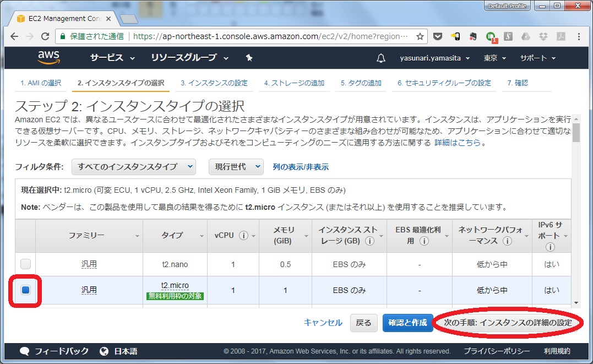
Task: Go to step 1. AMI の選択
Action: tap(41, 83)
